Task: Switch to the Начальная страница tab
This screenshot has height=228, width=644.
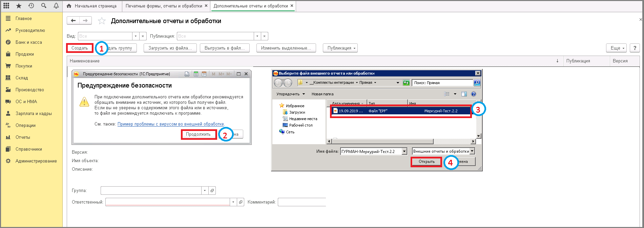Action: pyautogui.click(x=92, y=6)
